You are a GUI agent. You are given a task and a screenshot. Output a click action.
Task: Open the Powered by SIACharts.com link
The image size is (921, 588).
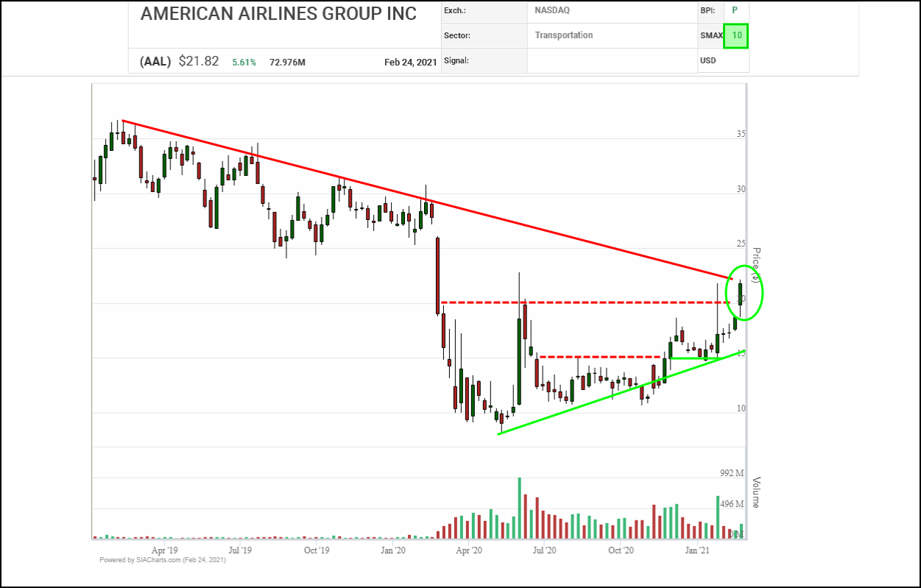pos(163,560)
